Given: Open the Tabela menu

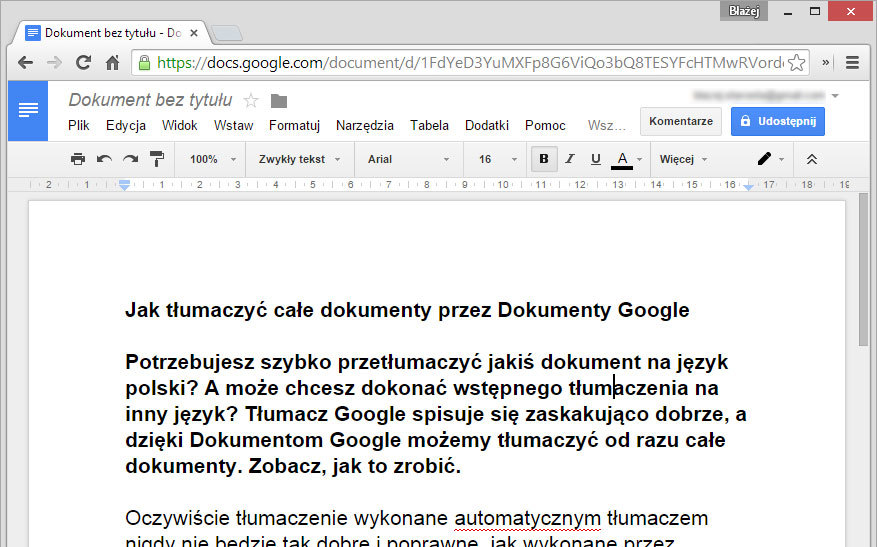Looking at the screenshot, I should [x=429, y=125].
